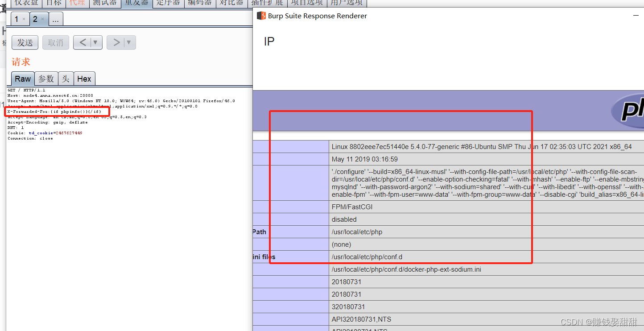Switch to the 编码器 tab
Viewport: 644px width, 331px height.
[199, 2]
